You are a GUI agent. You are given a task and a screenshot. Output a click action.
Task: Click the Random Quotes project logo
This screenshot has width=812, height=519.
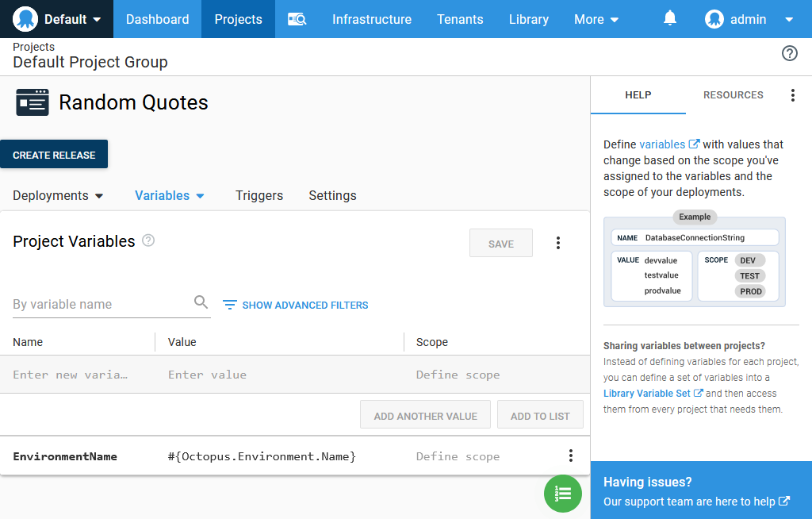click(32, 102)
